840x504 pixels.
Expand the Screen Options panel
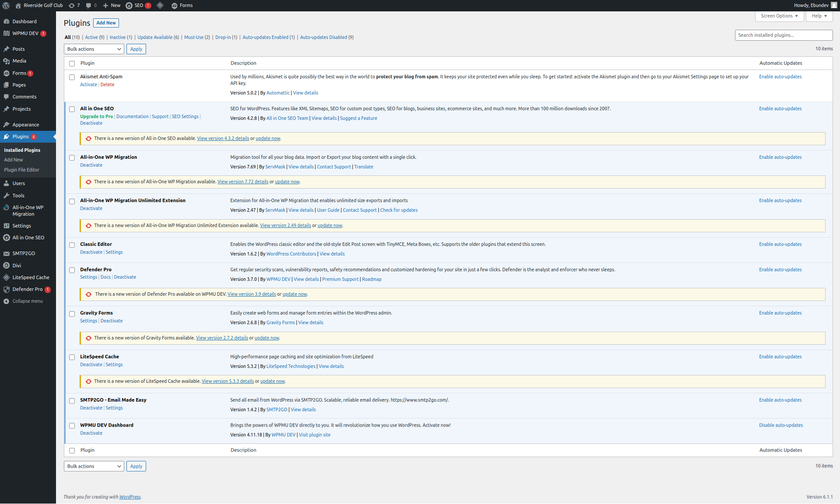coord(779,16)
